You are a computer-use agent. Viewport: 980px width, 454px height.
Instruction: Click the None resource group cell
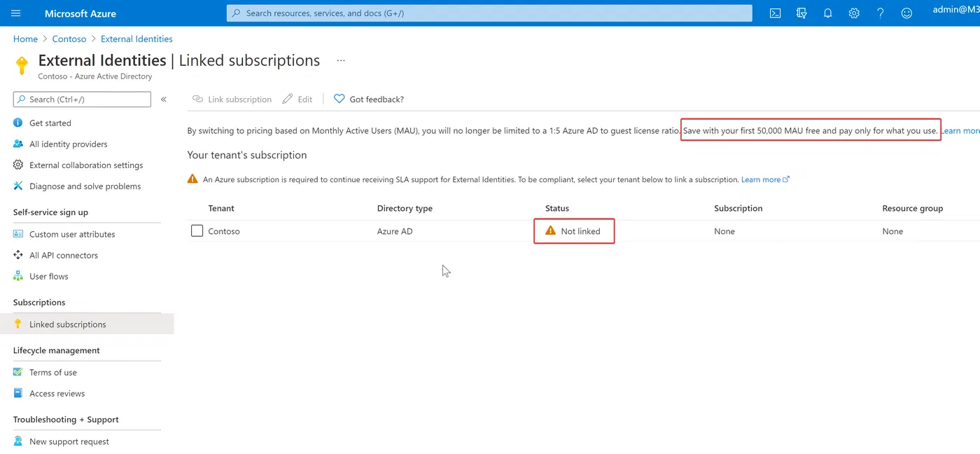(892, 231)
